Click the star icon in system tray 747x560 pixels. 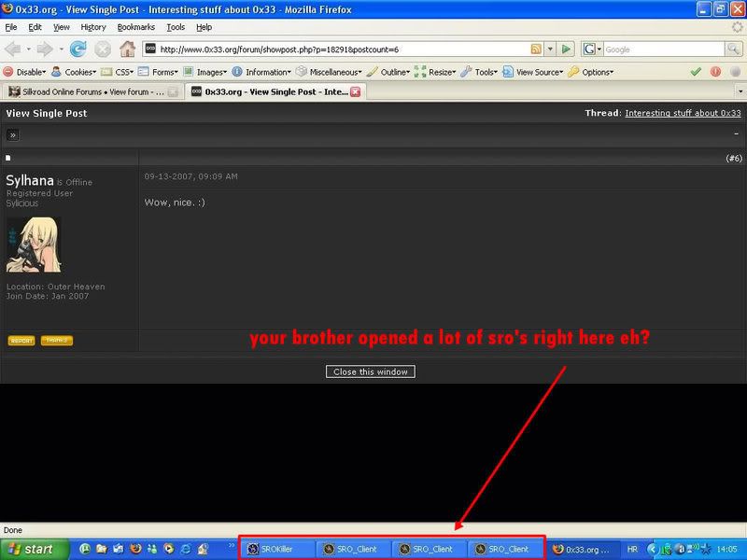707,549
